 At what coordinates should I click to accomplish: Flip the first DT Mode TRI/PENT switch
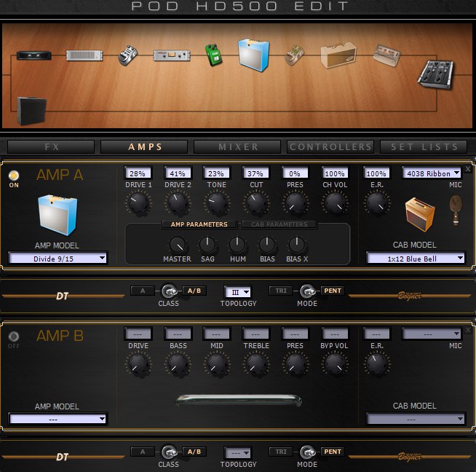click(307, 291)
